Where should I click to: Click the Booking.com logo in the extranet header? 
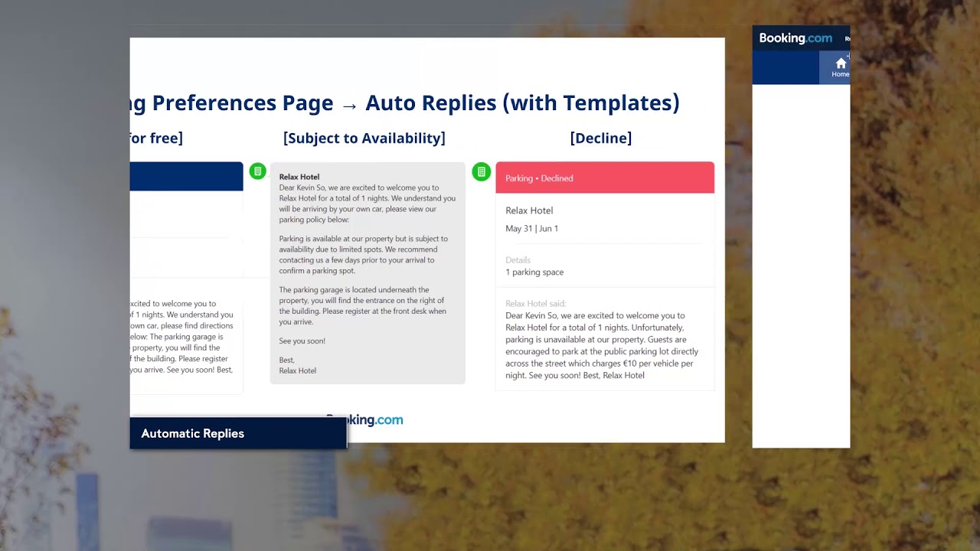click(x=795, y=38)
